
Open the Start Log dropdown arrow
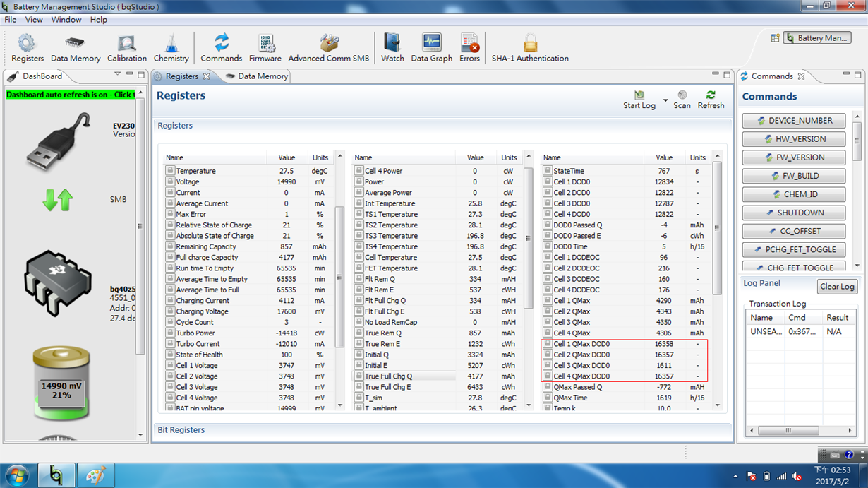pos(665,101)
